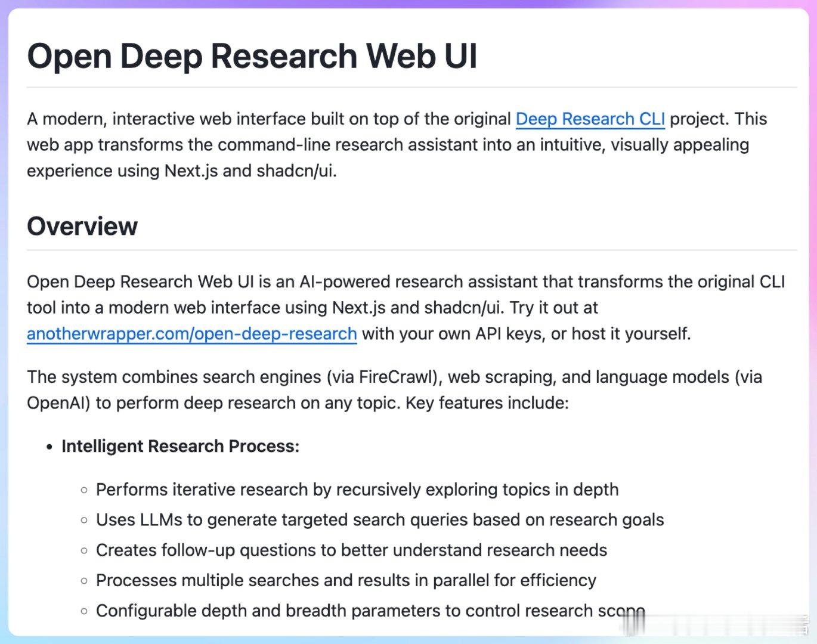Click 'Performs iterative research by recursively exploring' line
This screenshot has height=644, width=817.
click(357, 490)
